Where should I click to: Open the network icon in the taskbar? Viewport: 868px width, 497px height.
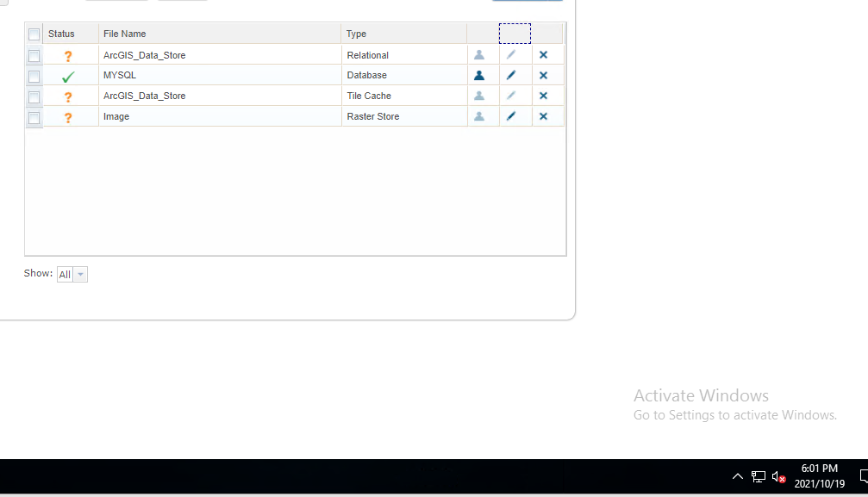pyautogui.click(x=758, y=476)
